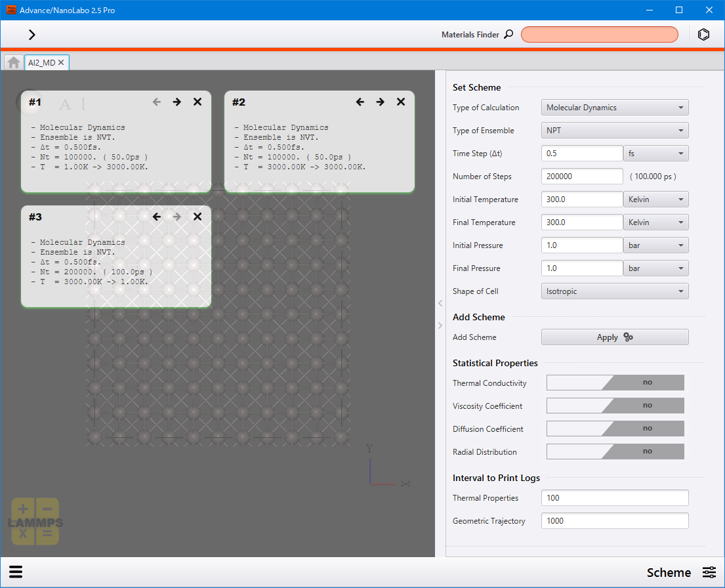
Task: Change Final Temperature unit dropdown
Action: [655, 222]
